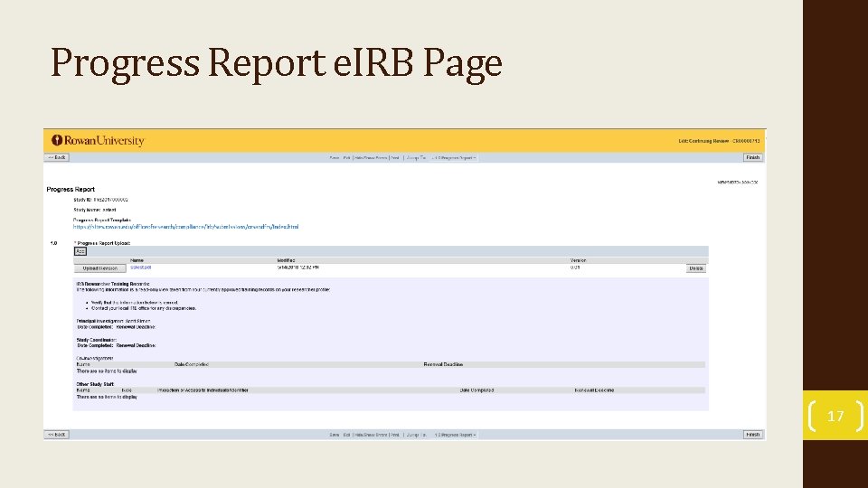The image size is (868, 488).
Task: Open the Progress Report Template link
Action: [x=185, y=227]
